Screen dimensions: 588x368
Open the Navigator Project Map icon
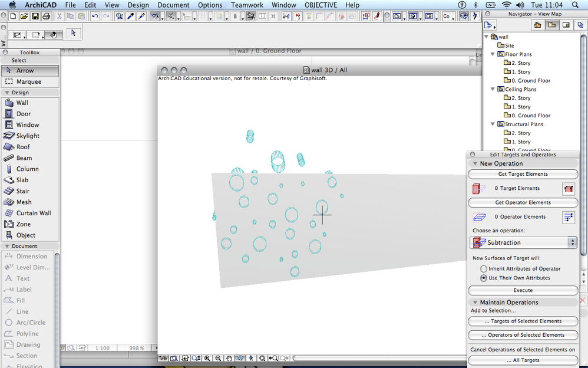[538, 25]
